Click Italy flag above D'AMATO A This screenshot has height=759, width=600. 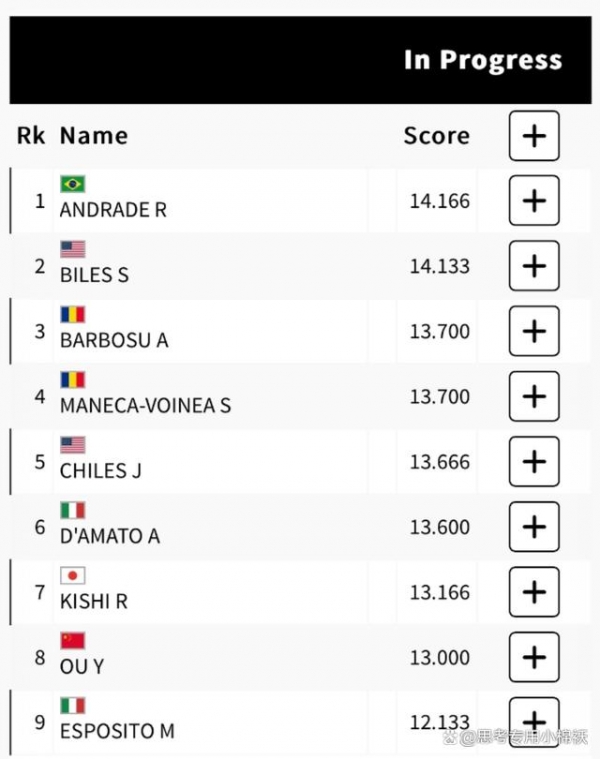(x=73, y=510)
